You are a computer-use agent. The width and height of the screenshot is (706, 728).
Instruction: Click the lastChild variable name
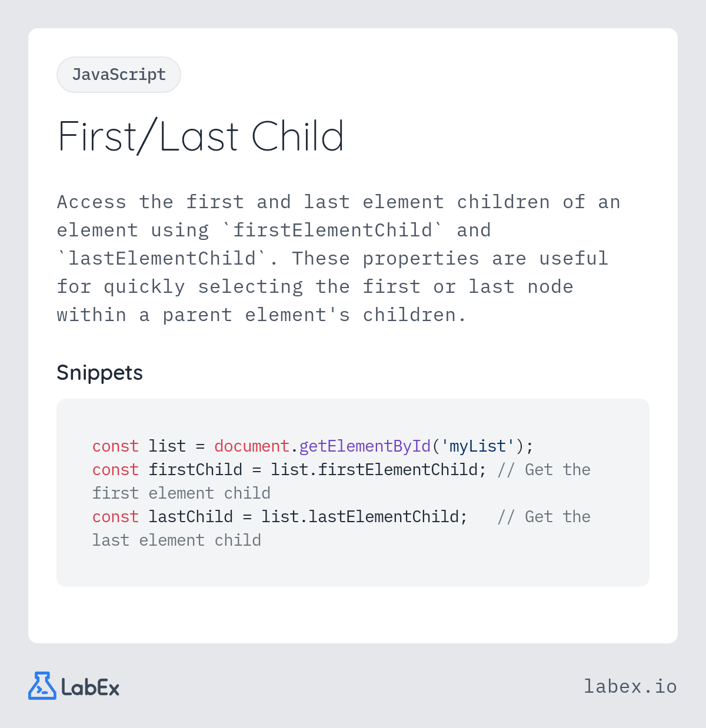pos(191,517)
